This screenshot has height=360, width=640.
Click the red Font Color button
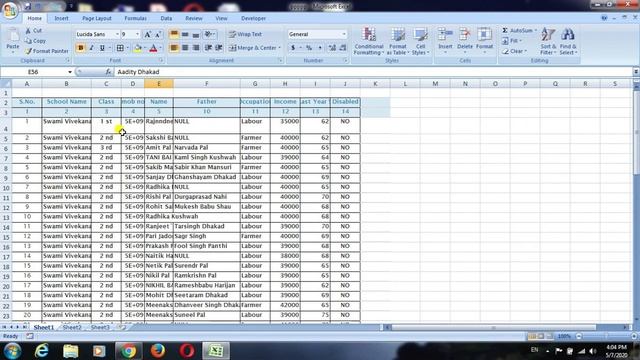point(153,48)
